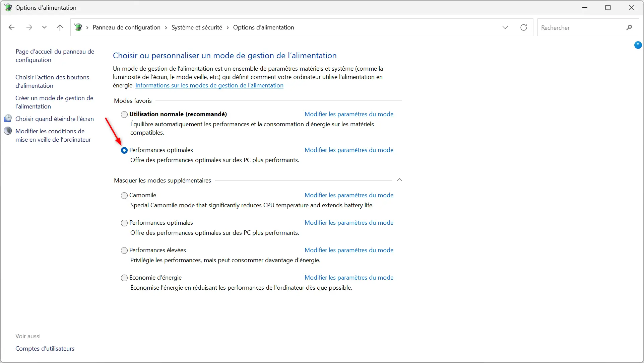The height and width of the screenshot is (363, 644).
Task: Click Options d'alimentation breadcrumb
Action: coord(264,27)
